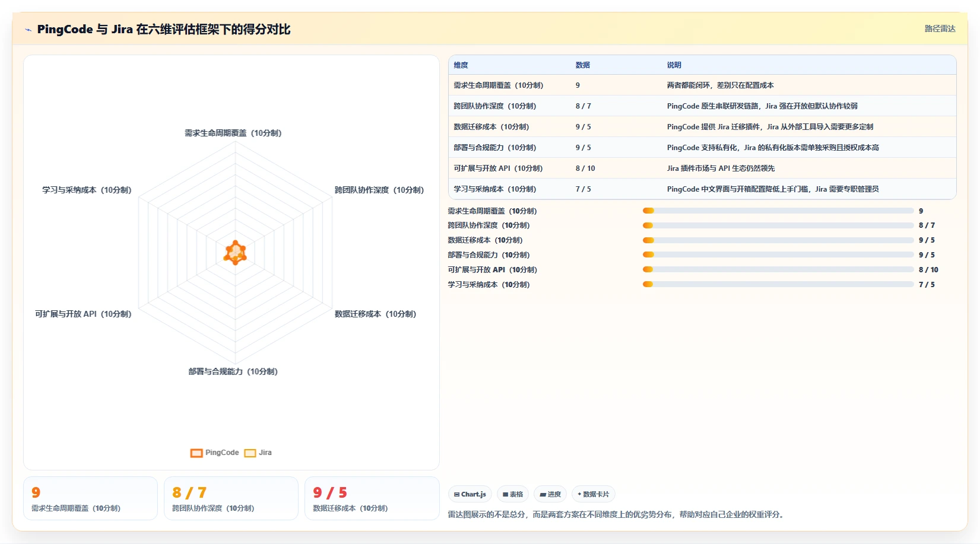The image size is (980, 544).
Task: Click the progress bar value 8 / 10
Action: (x=928, y=270)
